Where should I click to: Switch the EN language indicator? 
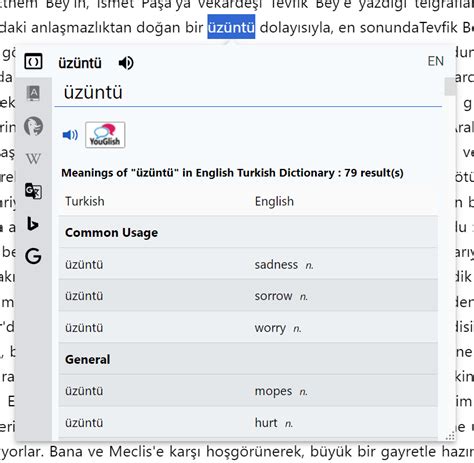tap(436, 61)
